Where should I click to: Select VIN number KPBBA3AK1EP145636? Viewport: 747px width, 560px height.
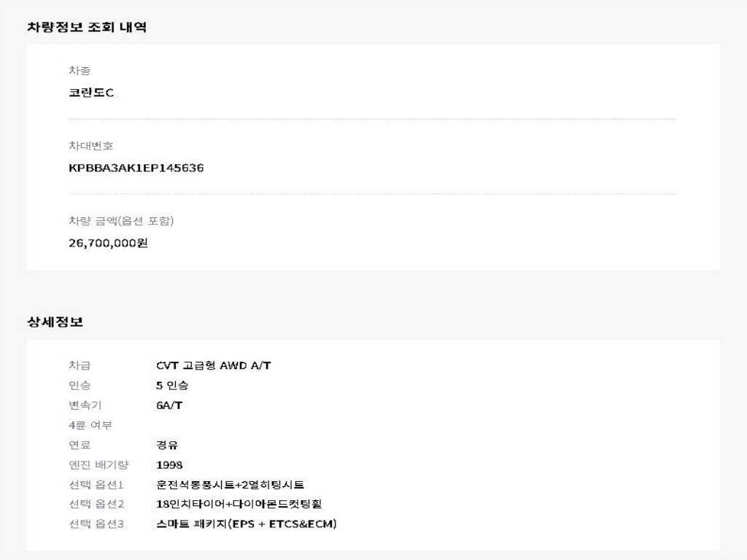pos(136,168)
